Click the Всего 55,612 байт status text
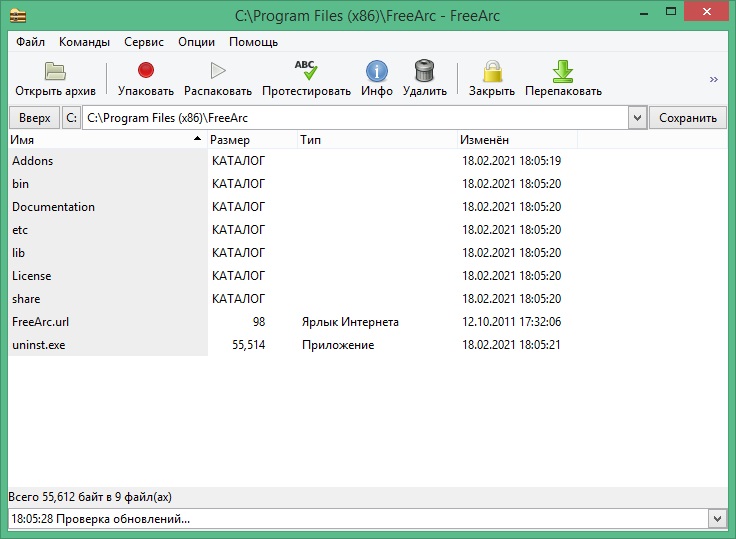736x539 pixels. 90,497
